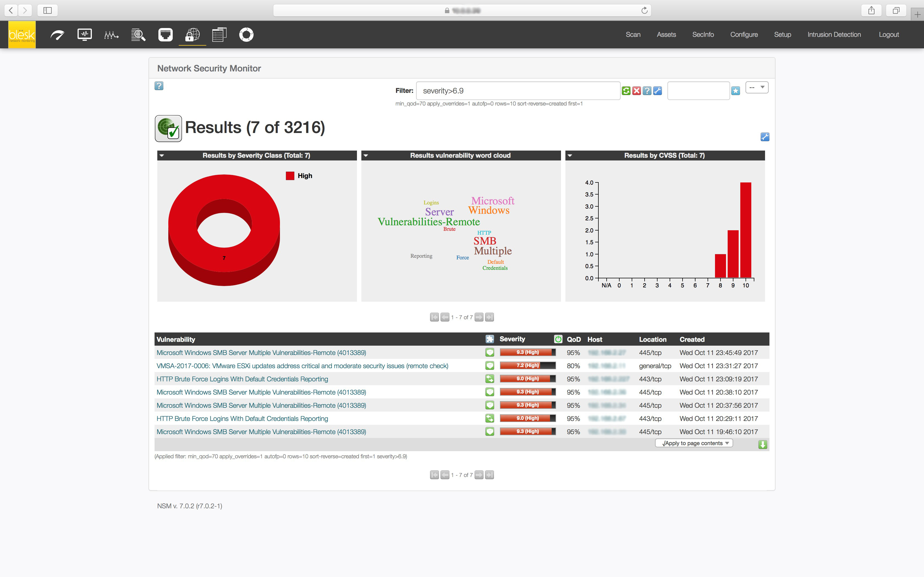Click the star create filter icon
Image resolution: width=924 pixels, height=577 pixels.
click(x=735, y=90)
